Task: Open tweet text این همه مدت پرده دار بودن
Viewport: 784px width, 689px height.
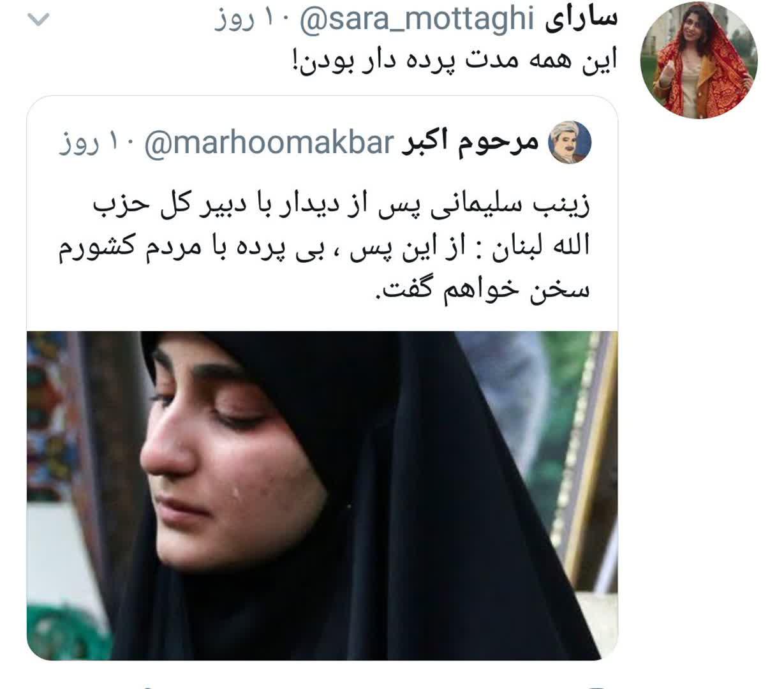Action: point(451,59)
